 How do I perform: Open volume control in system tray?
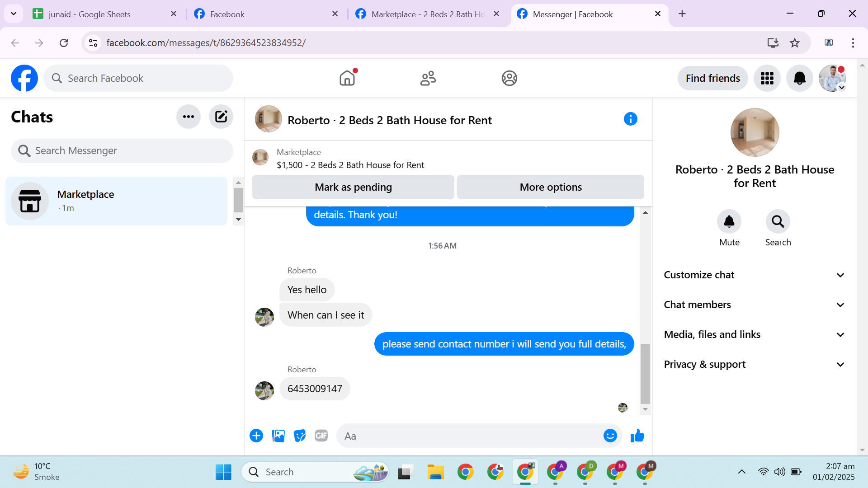[x=779, y=472]
